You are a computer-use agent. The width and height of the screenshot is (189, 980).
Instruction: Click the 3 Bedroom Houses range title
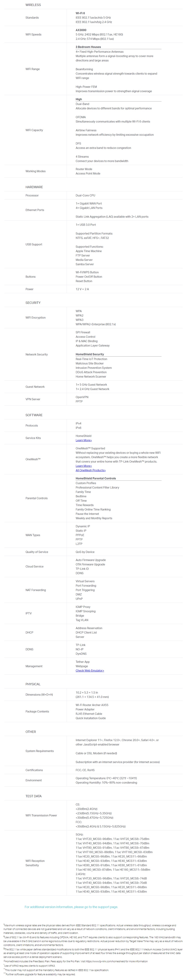[x=88, y=47]
